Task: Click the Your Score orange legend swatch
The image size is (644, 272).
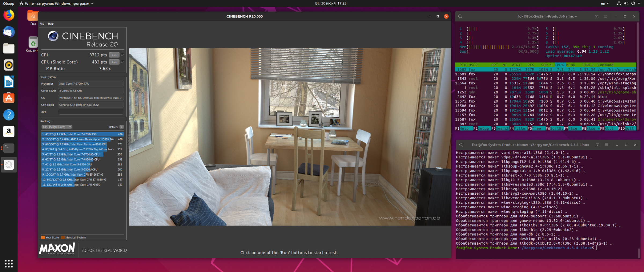Action: [x=43, y=237]
